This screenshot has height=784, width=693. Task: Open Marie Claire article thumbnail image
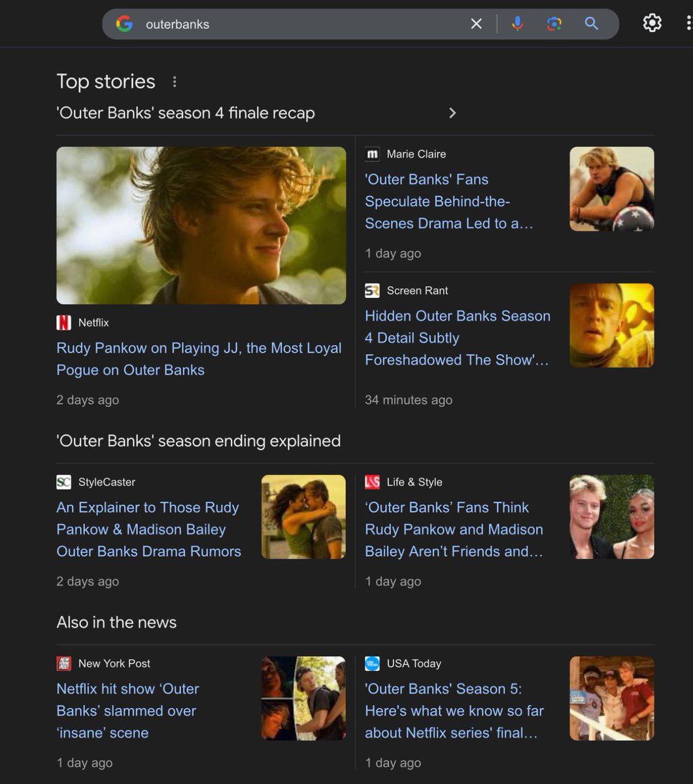click(x=612, y=189)
